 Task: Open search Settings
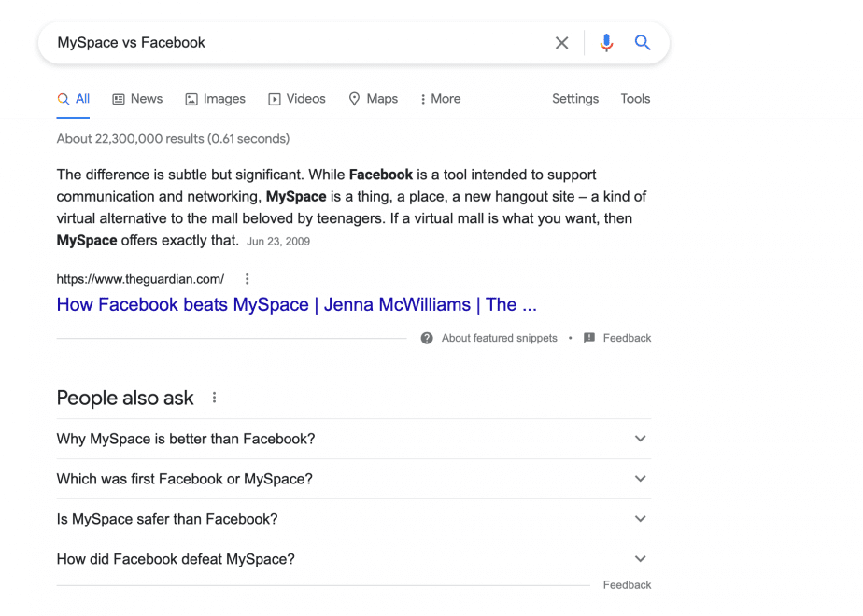575,99
